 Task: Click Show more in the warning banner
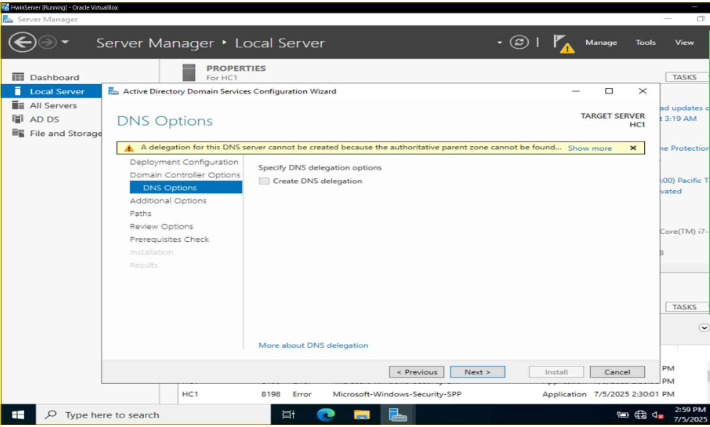(590, 149)
